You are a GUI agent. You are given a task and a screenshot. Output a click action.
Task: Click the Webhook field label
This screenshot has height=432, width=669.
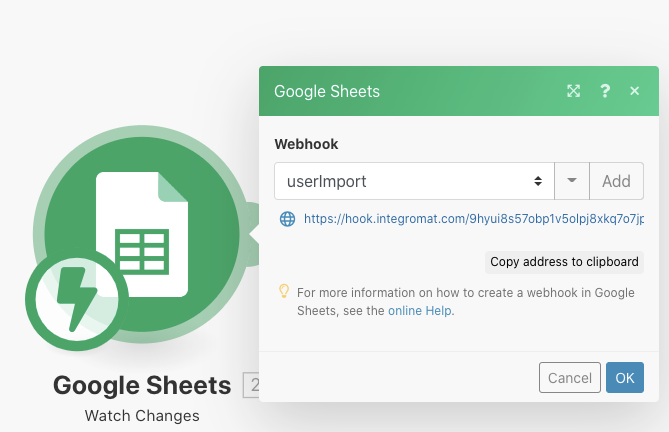point(306,144)
